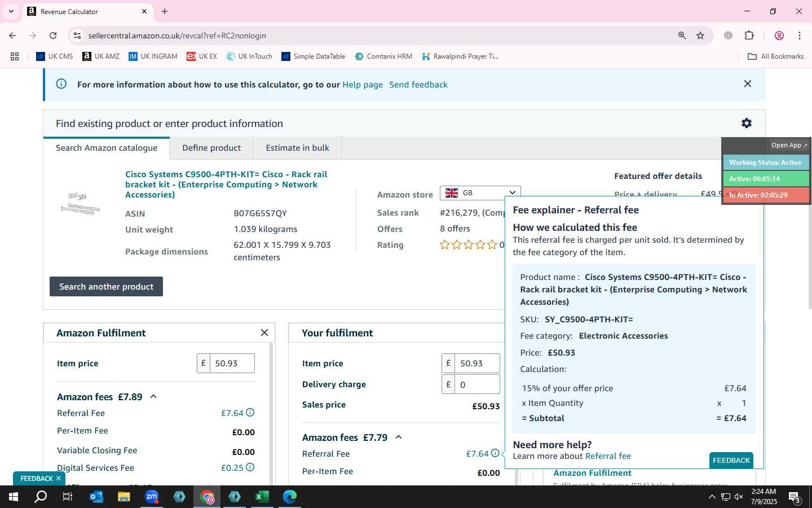Close the Amazon Fulfilment panel
812x508 pixels.
coord(264,333)
